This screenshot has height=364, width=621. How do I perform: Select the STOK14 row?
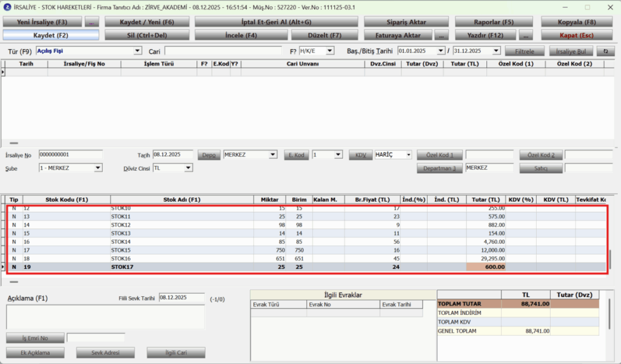point(306,242)
